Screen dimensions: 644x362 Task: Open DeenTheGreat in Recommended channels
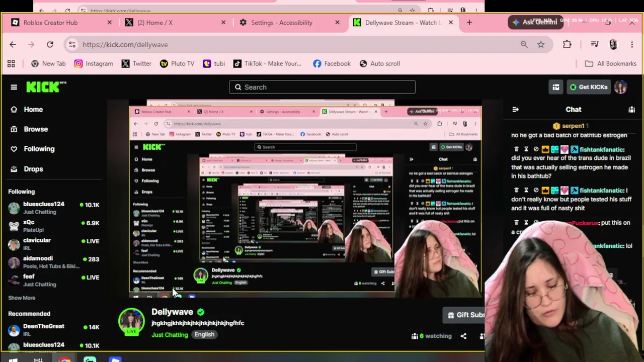(x=53, y=330)
